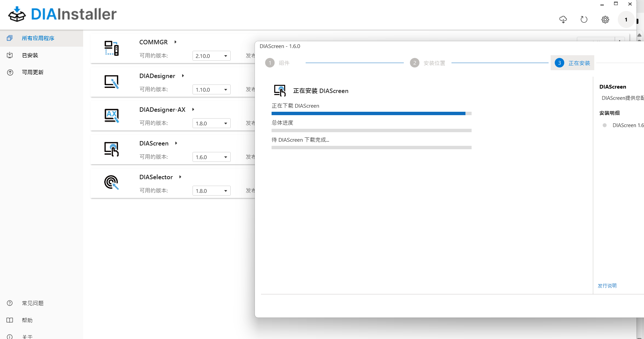Click the DIADesigner application icon

[x=111, y=82]
